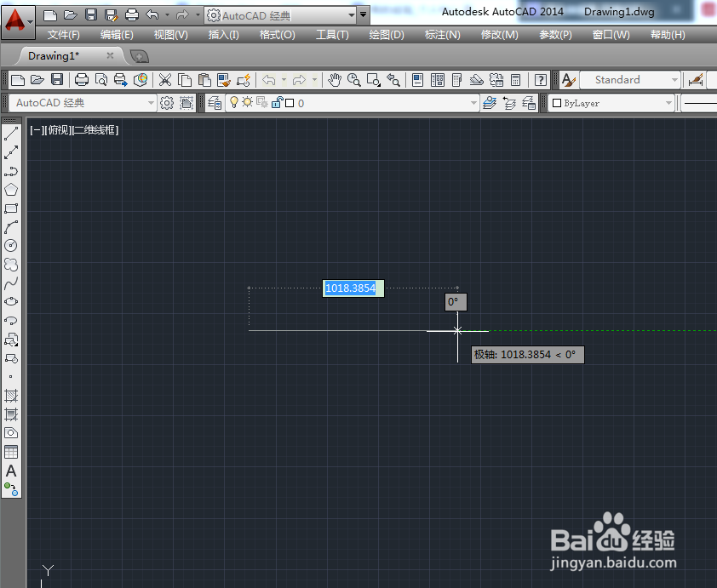Select the Construction Line tool
This screenshot has width=717, height=588.
(11, 152)
